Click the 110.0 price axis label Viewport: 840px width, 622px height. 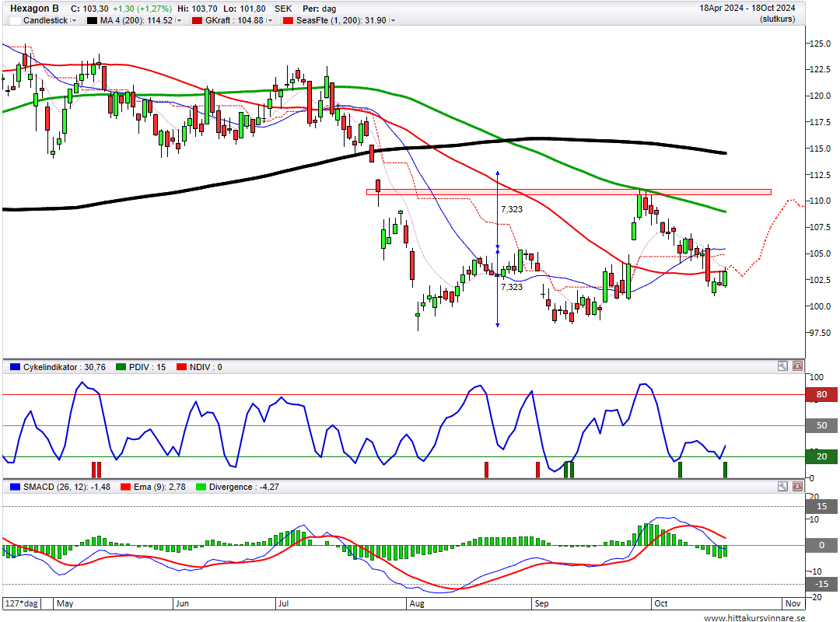coord(821,201)
